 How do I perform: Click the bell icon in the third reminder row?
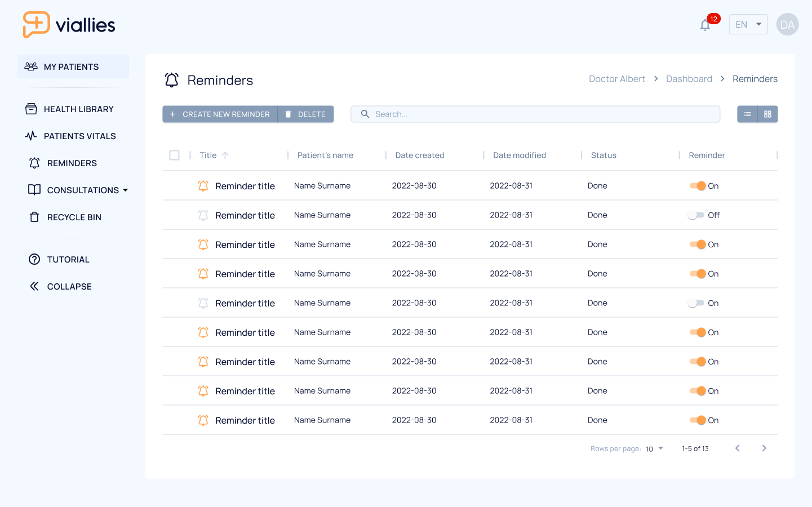point(203,244)
